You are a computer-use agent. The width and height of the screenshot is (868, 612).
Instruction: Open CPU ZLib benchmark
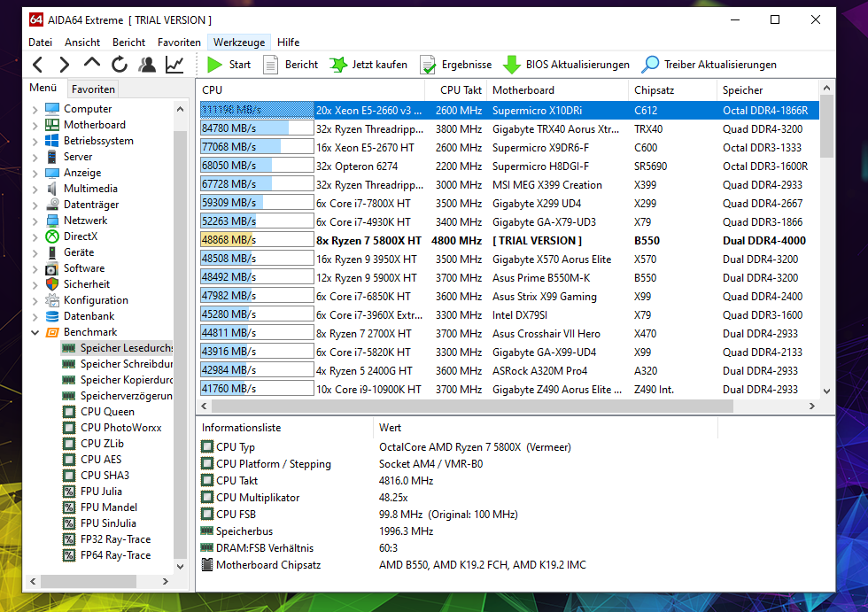[93, 444]
